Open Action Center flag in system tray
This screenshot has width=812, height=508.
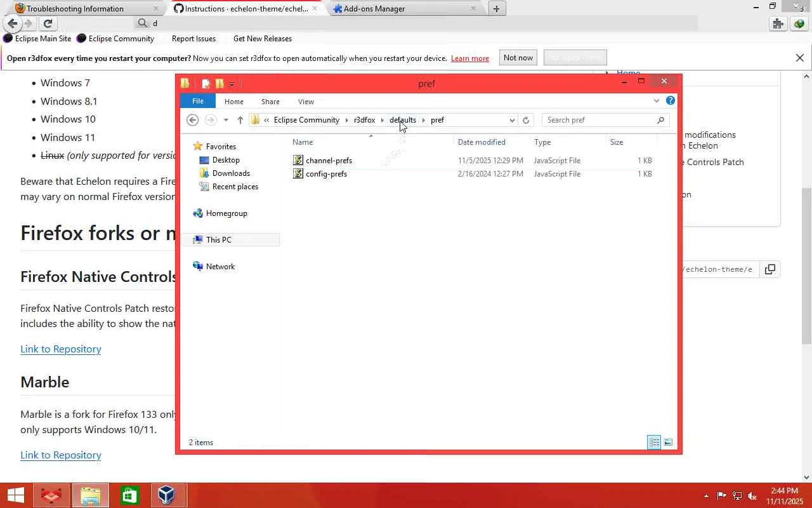tap(722, 496)
